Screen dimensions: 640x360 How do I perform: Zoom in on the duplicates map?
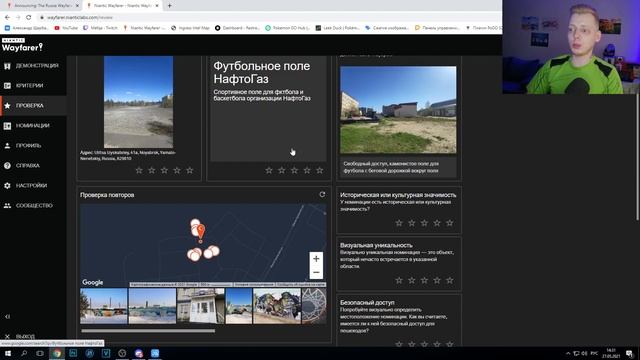[x=316, y=259]
